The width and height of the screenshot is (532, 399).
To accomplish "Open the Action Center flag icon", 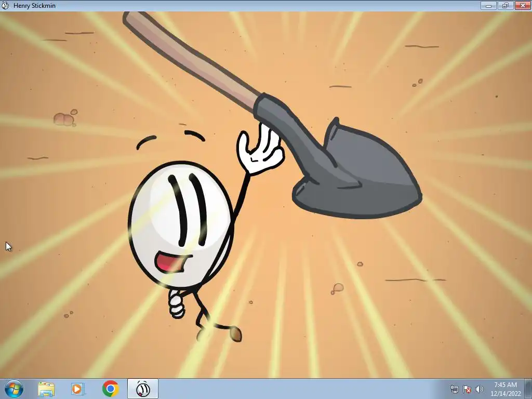I will click(467, 389).
